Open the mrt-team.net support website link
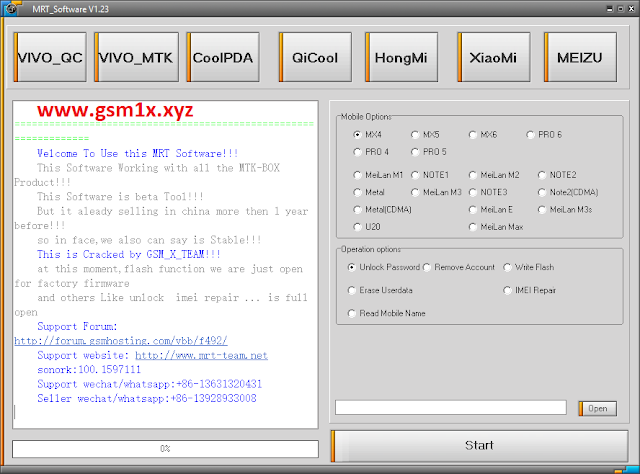Viewport: 640px width, 474px height. click(201, 355)
